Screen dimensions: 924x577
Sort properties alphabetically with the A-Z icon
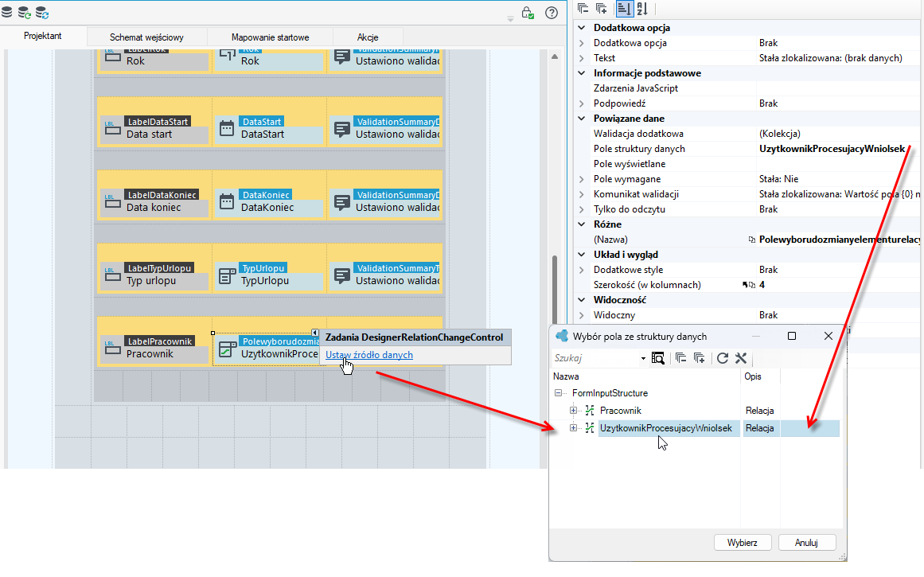coord(641,8)
